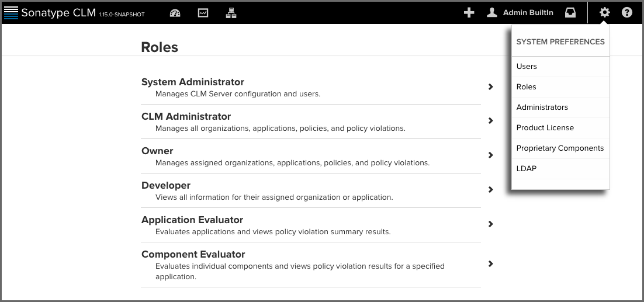Click the Admin BuiltIn user icon
The width and height of the screenshot is (644, 302).
[491, 13]
